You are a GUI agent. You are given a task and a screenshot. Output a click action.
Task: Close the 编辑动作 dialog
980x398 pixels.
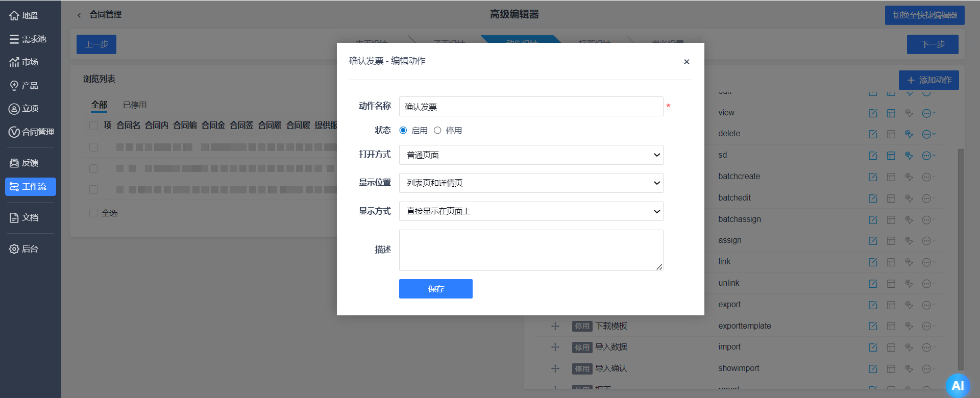(x=687, y=62)
